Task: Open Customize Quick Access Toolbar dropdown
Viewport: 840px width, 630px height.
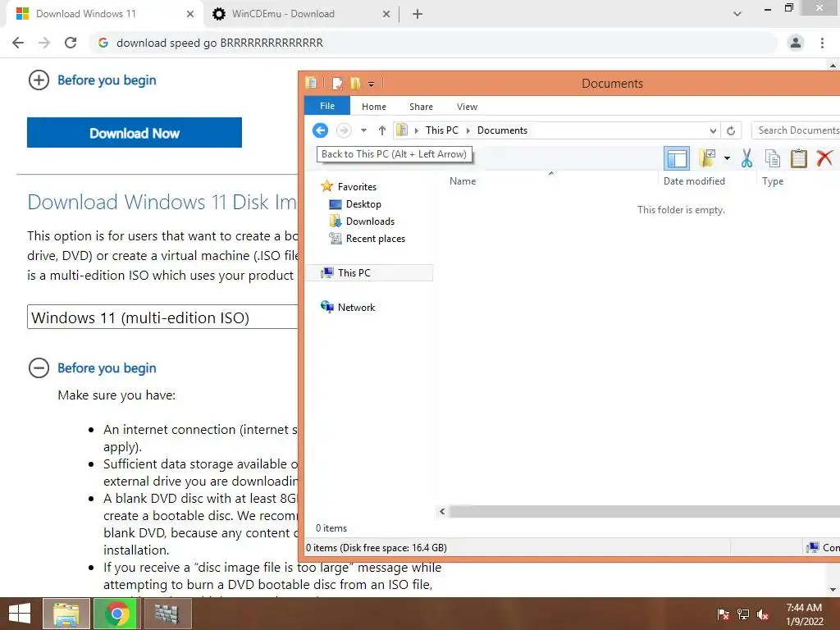Action: point(371,84)
